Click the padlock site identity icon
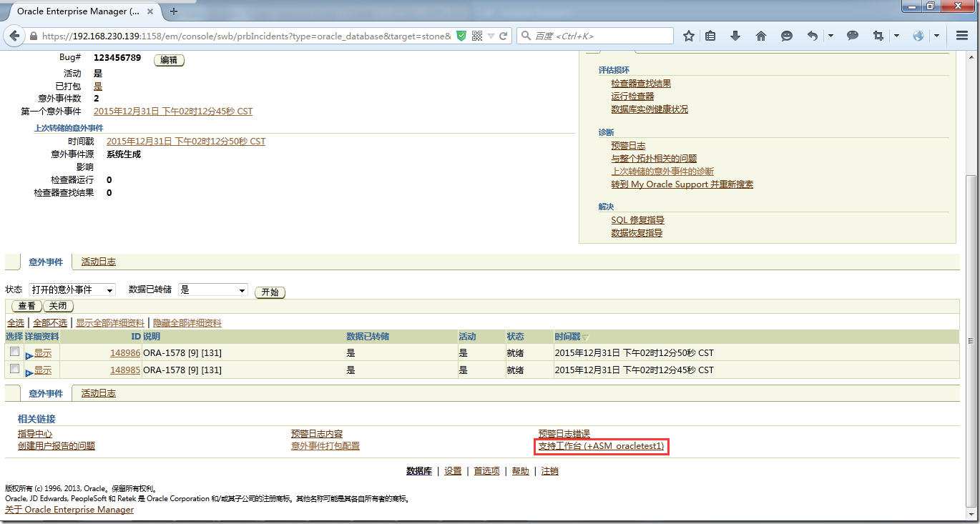980x524 pixels. 33,36
